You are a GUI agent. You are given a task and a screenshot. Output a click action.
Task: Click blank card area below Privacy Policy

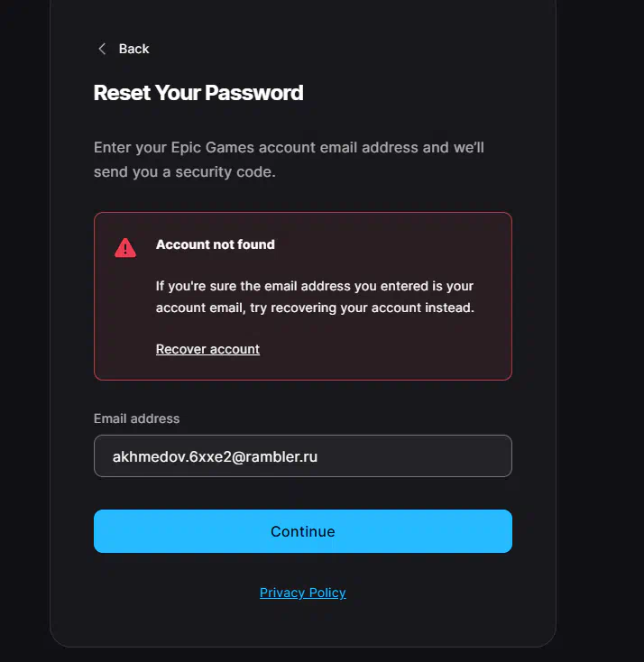pyautogui.click(x=303, y=627)
